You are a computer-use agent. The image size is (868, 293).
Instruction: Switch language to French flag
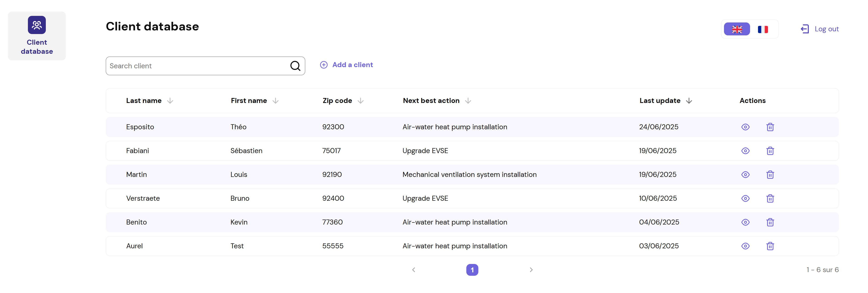[x=763, y=29]
